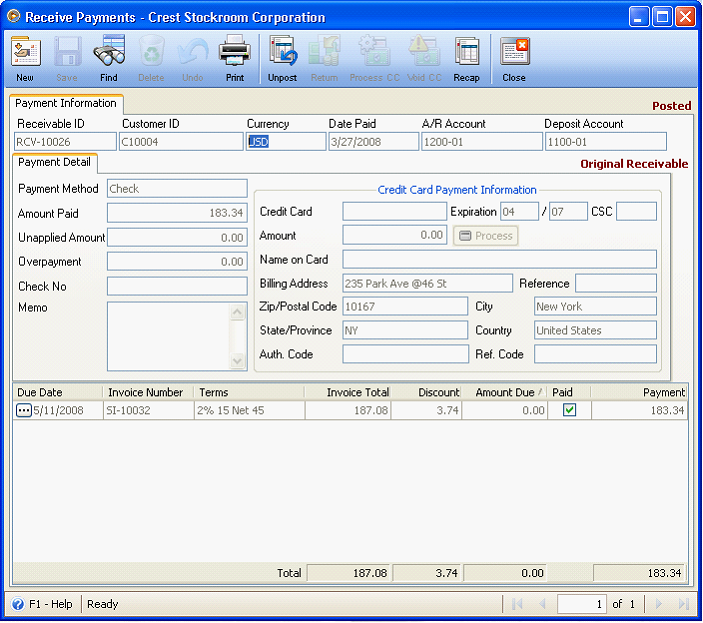Click the New payment toolbar icon
703x623 pixels.
(x=25, y=52)
